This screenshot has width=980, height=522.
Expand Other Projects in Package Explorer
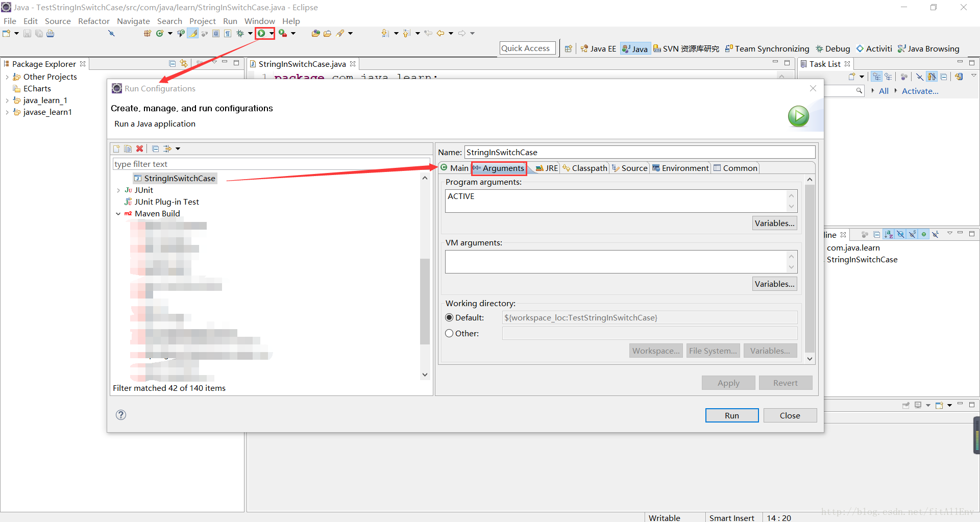7,77
